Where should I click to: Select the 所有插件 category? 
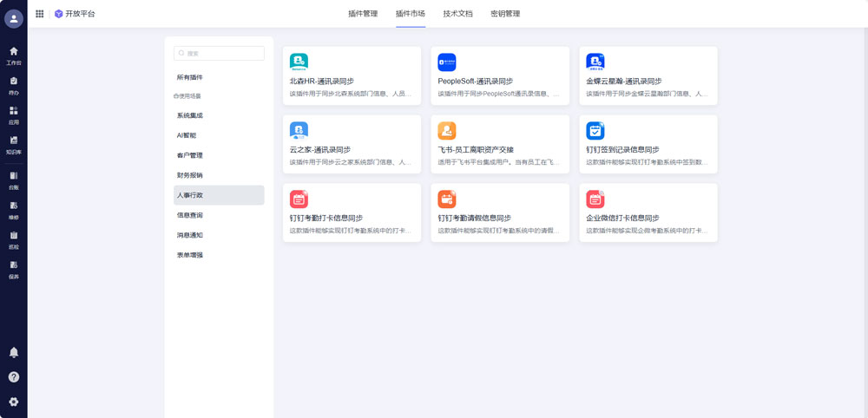[190, 77]
